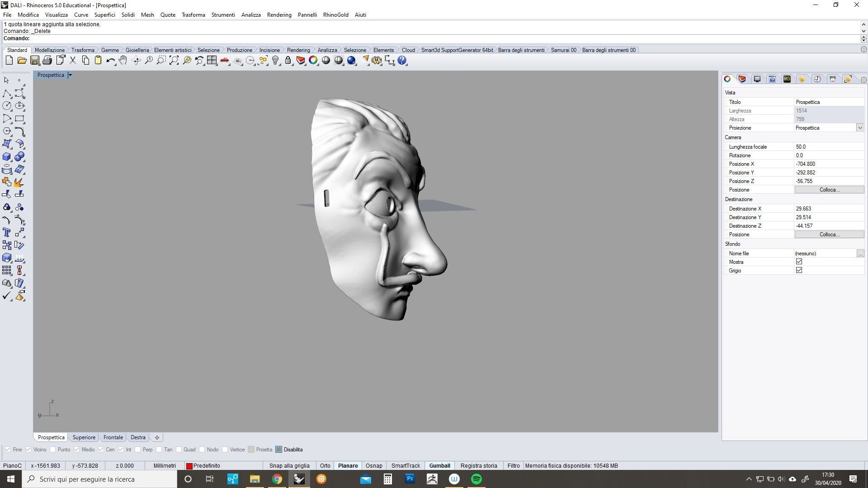
Task: Click the Colloca button for destination position
Action: pyautogui.click(x=829, y=235)
